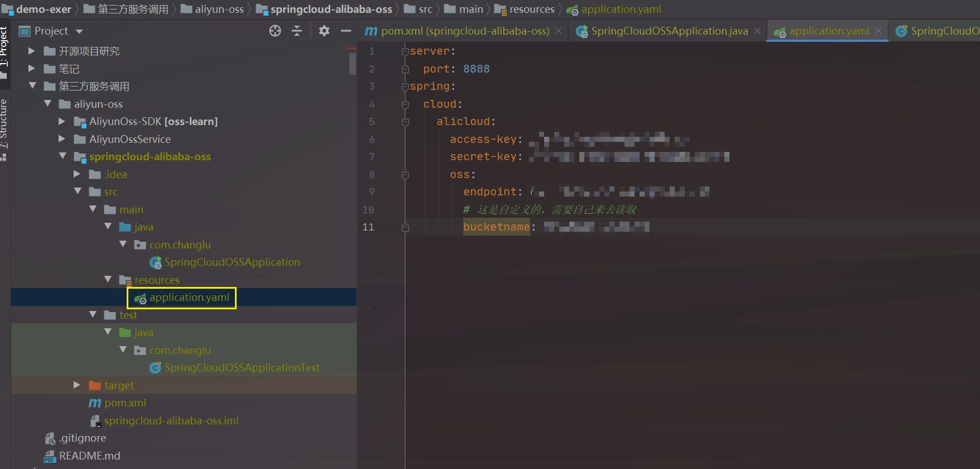Expand the .idea folder arrow
Image resolution: width=980 pixels, height=469 pixels.
point(77,174)
